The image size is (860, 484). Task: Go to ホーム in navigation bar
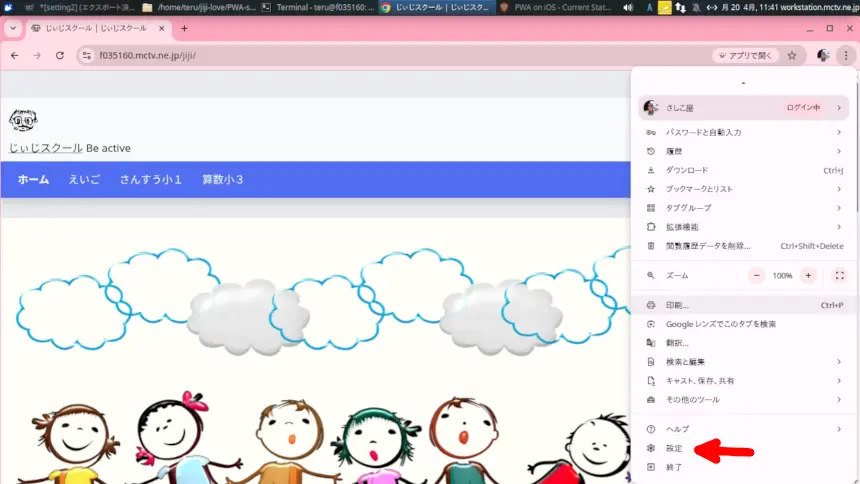pos(33,179)
